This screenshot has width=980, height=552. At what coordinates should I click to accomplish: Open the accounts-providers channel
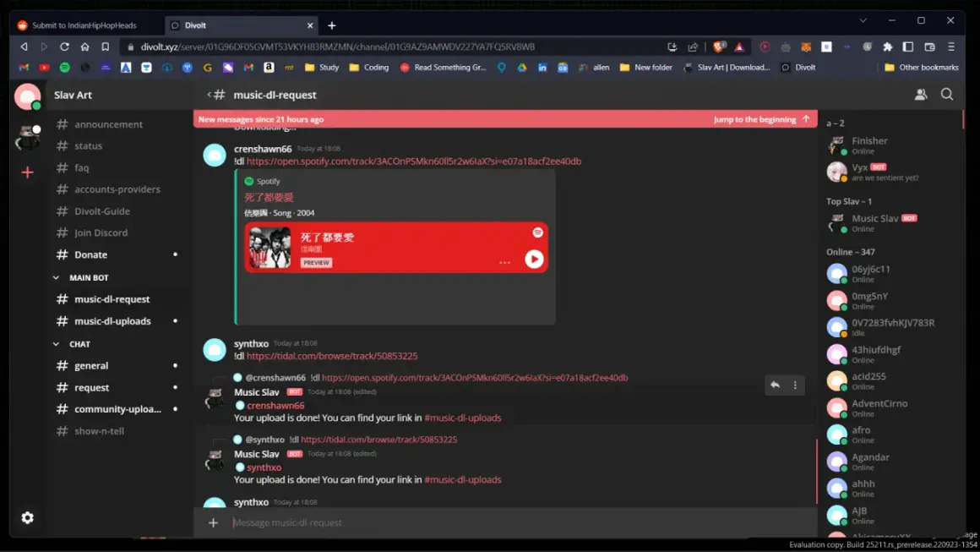click(x=119, y=189)
